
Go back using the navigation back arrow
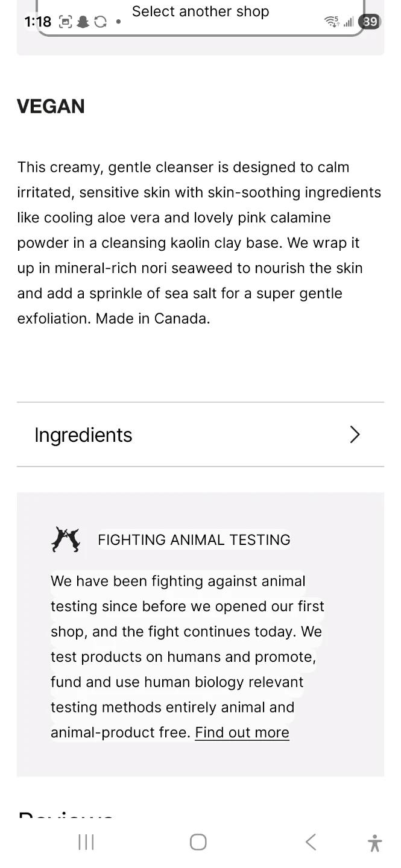tap(311, 842)
